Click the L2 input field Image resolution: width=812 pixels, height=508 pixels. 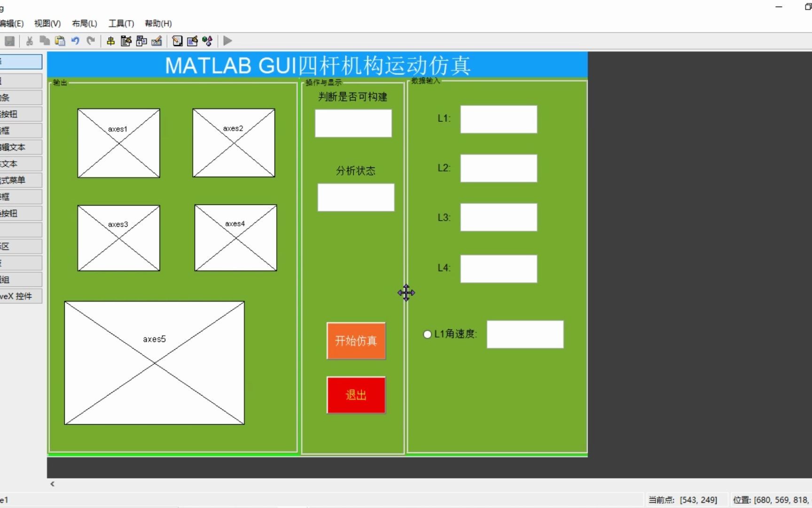499,168
